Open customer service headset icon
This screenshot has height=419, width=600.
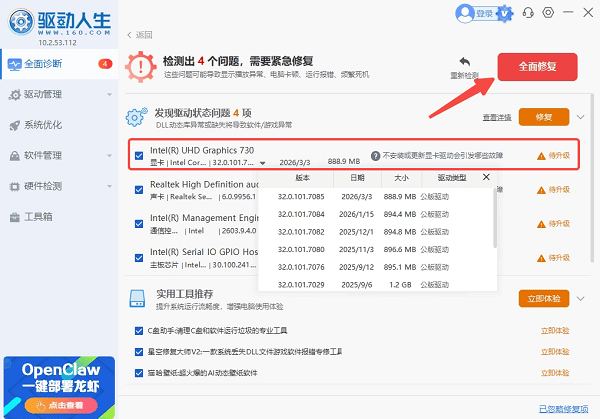(528, 13)
